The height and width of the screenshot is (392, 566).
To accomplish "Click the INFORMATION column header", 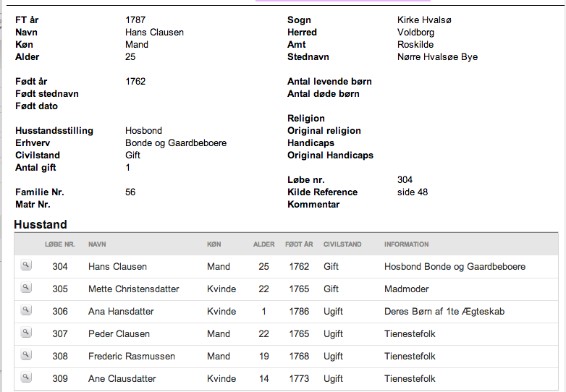I will pyautogui.click(x=407, y=244).
